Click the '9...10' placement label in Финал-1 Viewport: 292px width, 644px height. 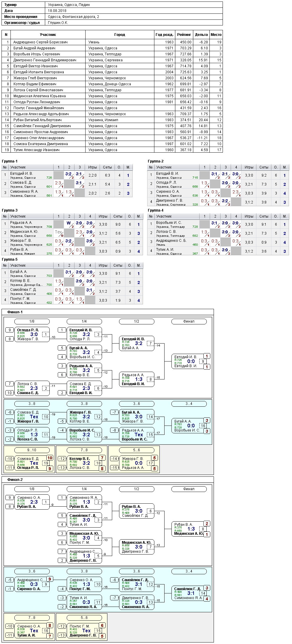pyautogui.click(x=32, y=450)
